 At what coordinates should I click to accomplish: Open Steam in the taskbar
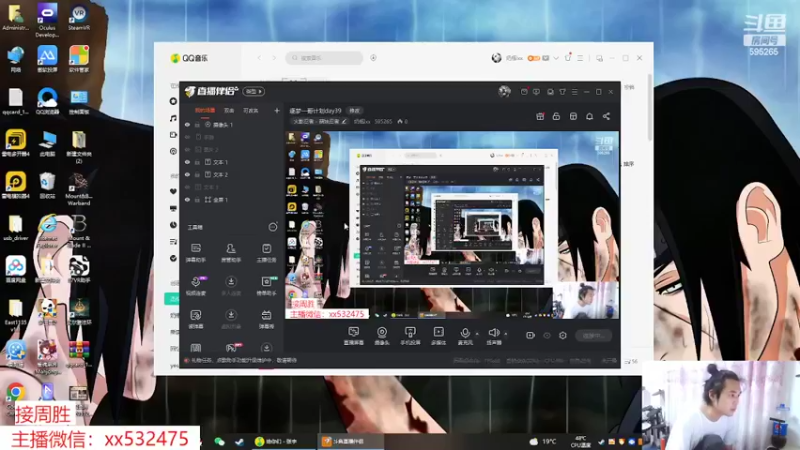coord(239,441)
